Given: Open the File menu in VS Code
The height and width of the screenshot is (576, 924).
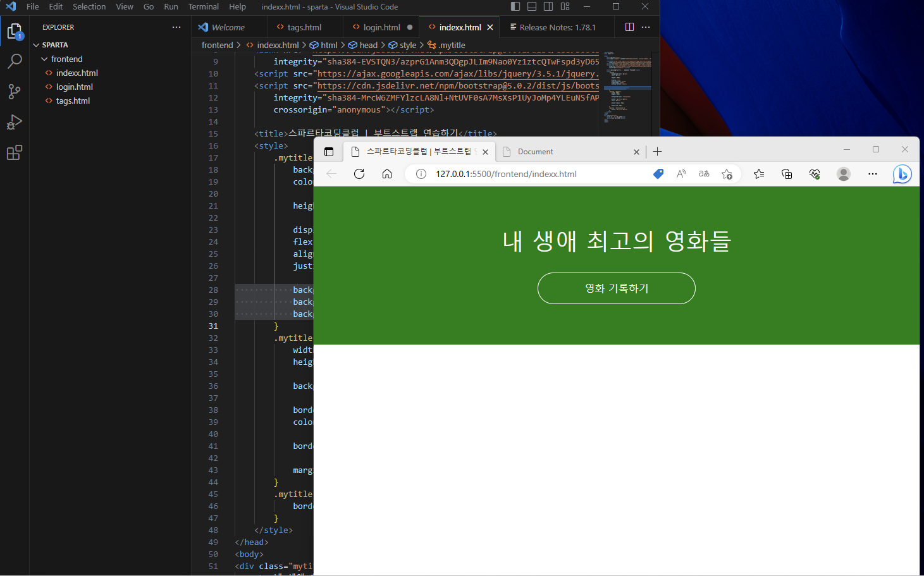Looking at the screenshot, I should click(x=33, y=6).
